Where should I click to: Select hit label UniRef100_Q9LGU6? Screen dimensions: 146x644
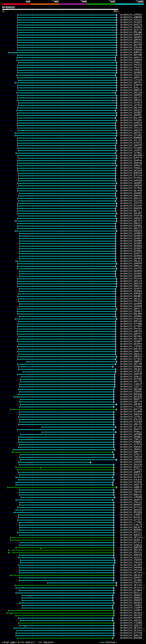[x=131, y=93]
